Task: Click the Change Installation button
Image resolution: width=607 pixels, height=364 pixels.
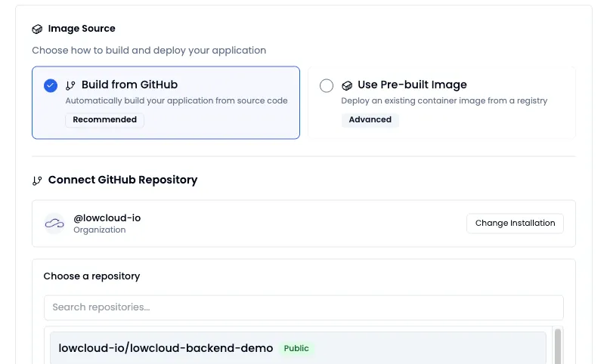Action: pos(515,224)
